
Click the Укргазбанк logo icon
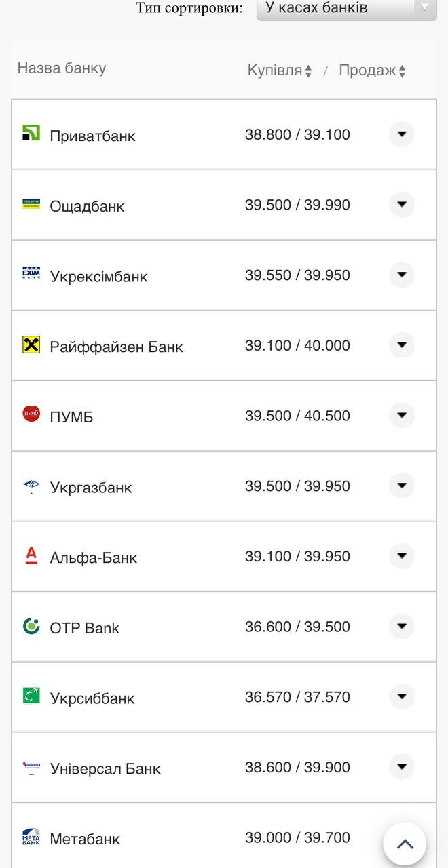[31, 485]
